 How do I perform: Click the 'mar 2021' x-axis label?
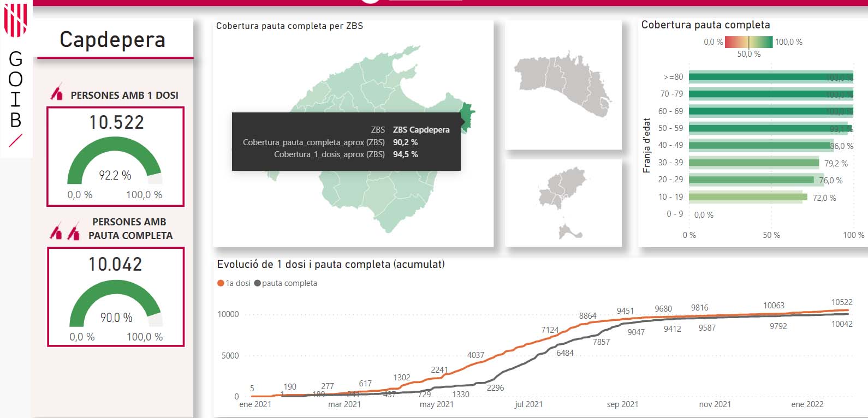(344, 404)
